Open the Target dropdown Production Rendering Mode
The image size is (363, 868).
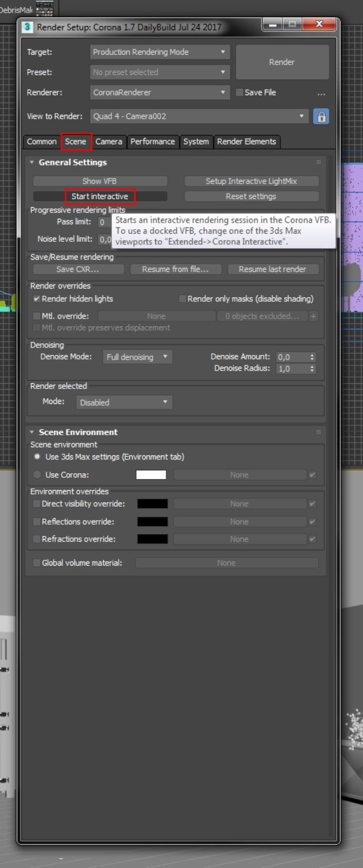(160, 52)
